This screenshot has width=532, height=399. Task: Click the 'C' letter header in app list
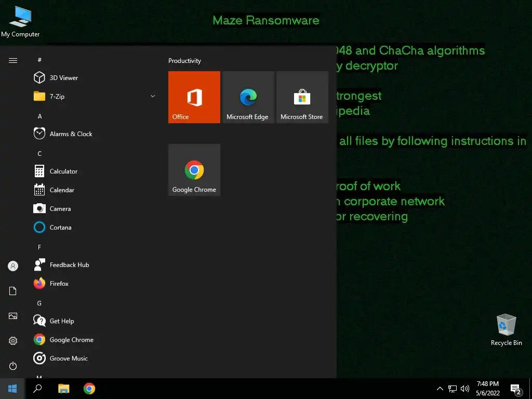pos(39,153)
